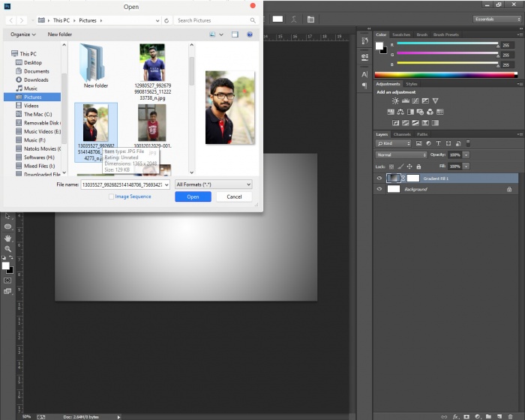
Task: Switch to the Swatches tab
Action: point(401,34)
